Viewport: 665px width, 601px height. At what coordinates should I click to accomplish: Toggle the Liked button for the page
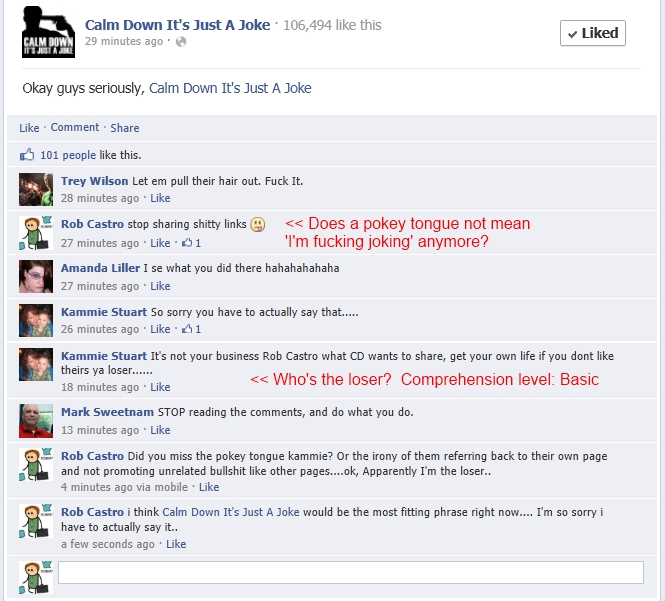click(592, 33)
